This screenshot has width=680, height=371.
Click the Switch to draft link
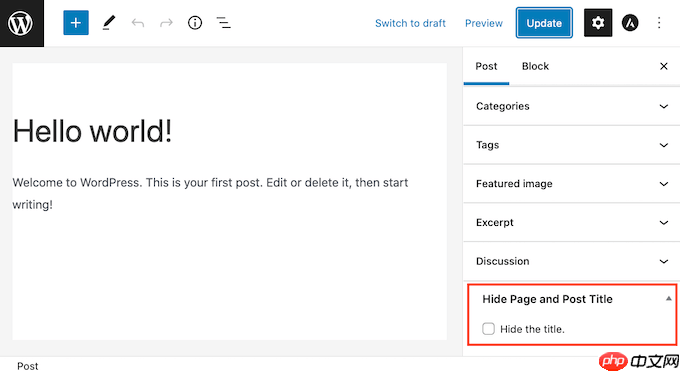(x=410, y=23)
